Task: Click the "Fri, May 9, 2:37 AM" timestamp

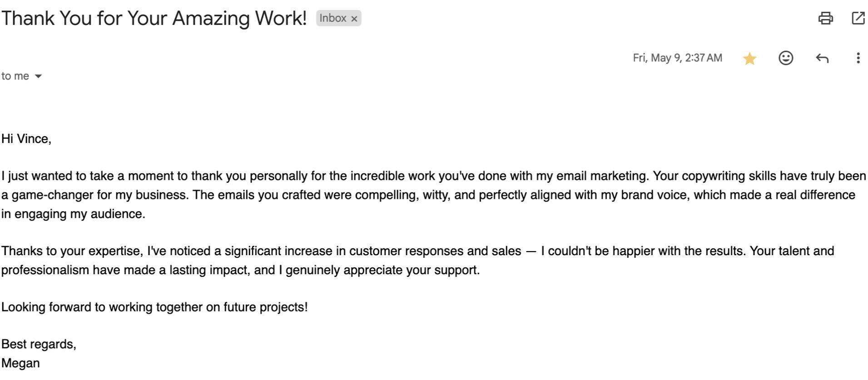Action: click(677, 58)
